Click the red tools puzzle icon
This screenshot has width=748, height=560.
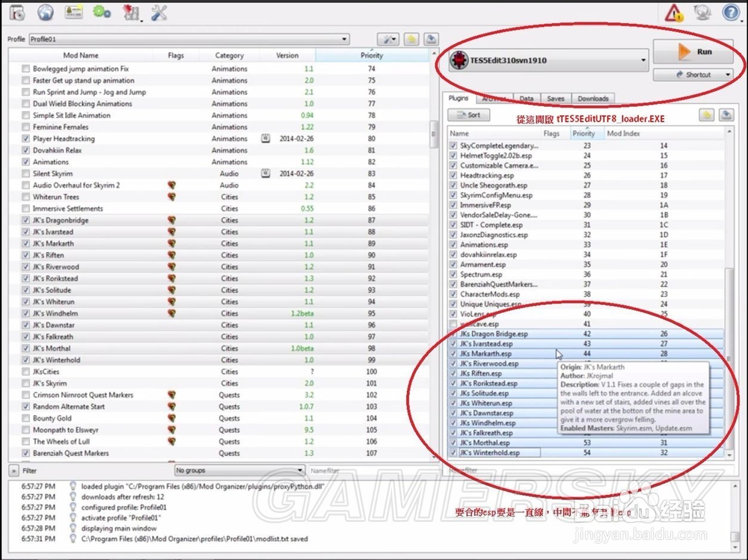click(130, 13)
